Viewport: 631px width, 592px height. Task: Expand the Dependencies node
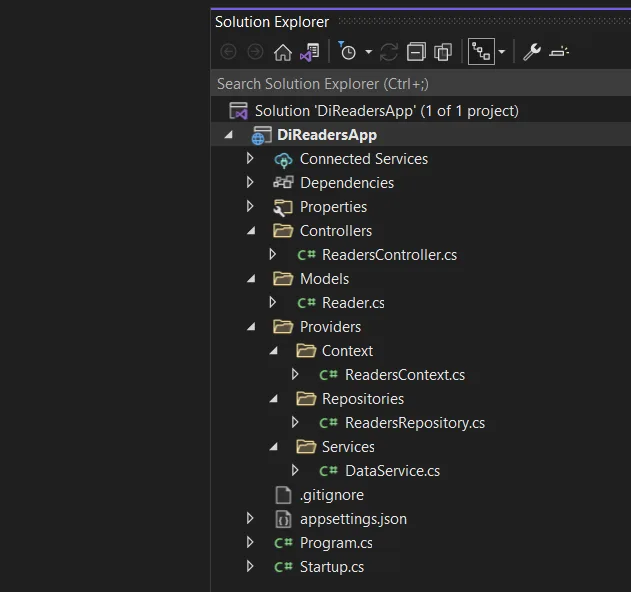(250, 183)
